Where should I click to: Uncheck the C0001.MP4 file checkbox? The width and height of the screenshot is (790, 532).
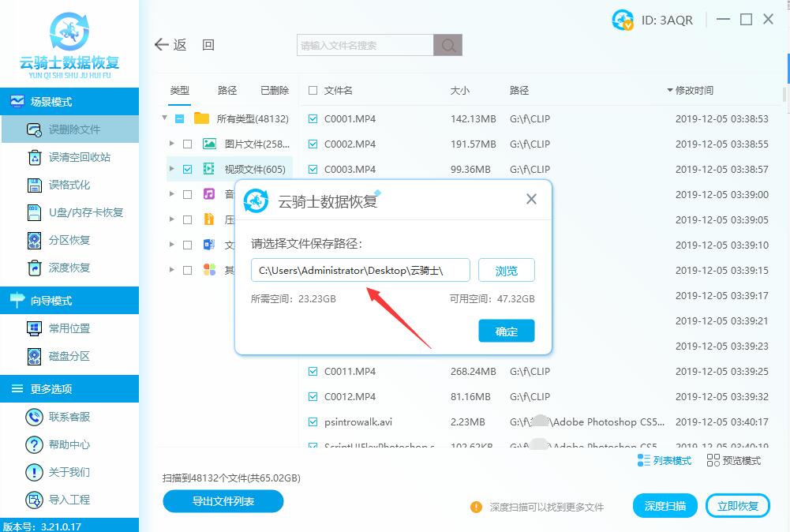coord(313,119)
